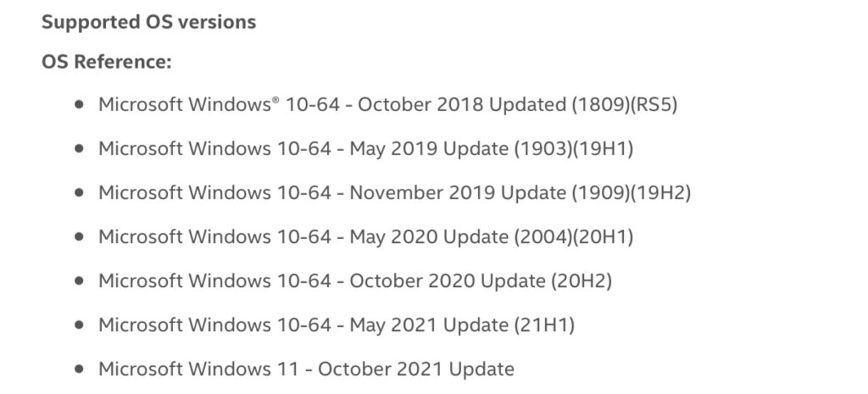Click the (19H2) release code

coord(661,193)
